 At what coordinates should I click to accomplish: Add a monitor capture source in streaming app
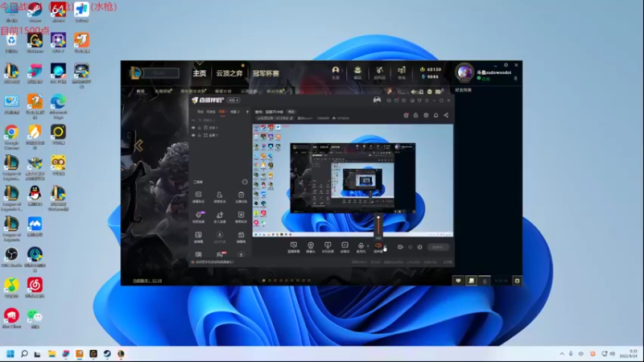(x=293, y=247)
